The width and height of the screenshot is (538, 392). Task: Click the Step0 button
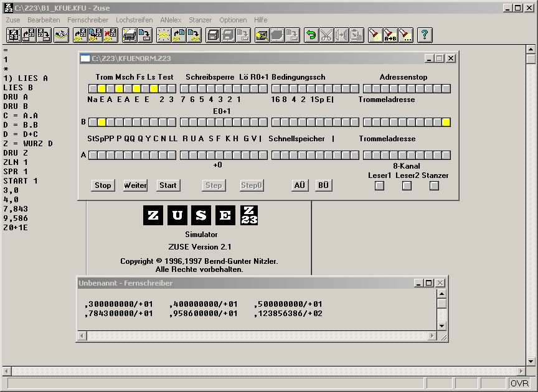[252, 185]
